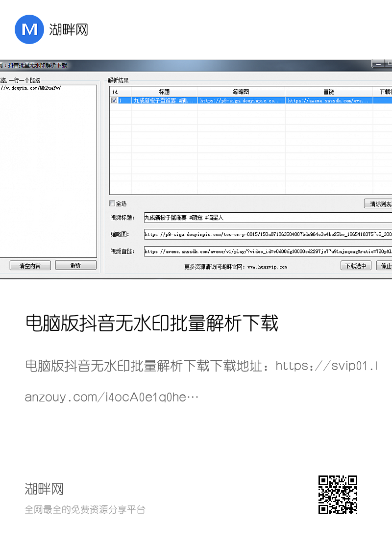This screenshot has height=549, width=392.
Task: Click the footer 湖畔网 name
Action: point(44,489)
